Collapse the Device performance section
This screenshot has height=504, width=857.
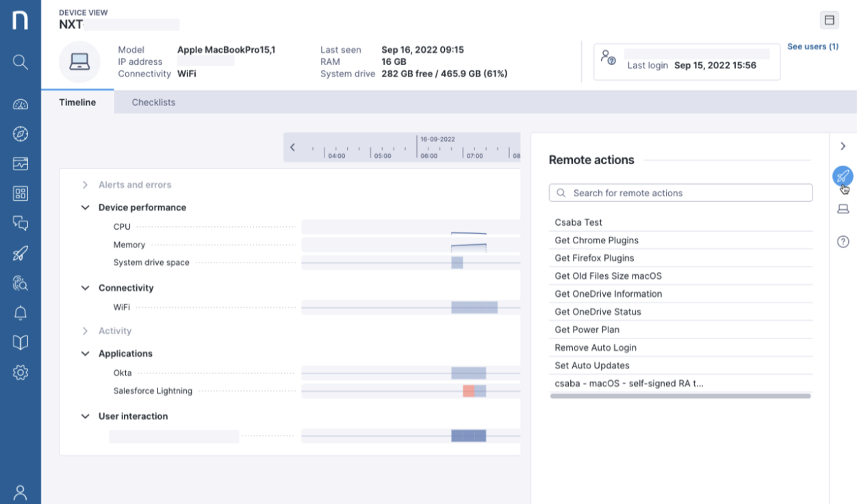tap(85, 207)
